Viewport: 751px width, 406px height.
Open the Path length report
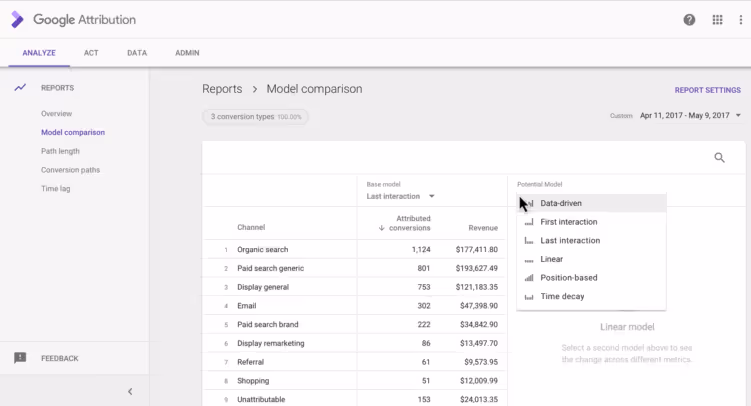(60, 151)
